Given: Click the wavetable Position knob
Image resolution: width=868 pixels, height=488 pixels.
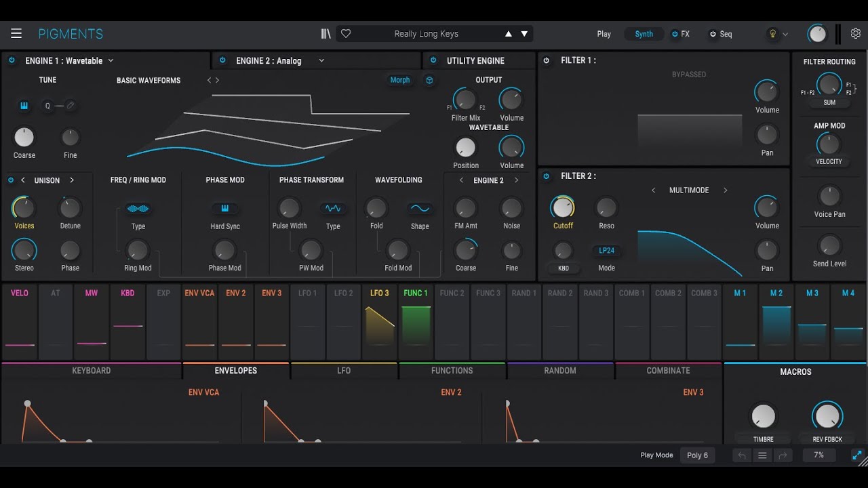Looking at the screenshot, I should (465, 147).
